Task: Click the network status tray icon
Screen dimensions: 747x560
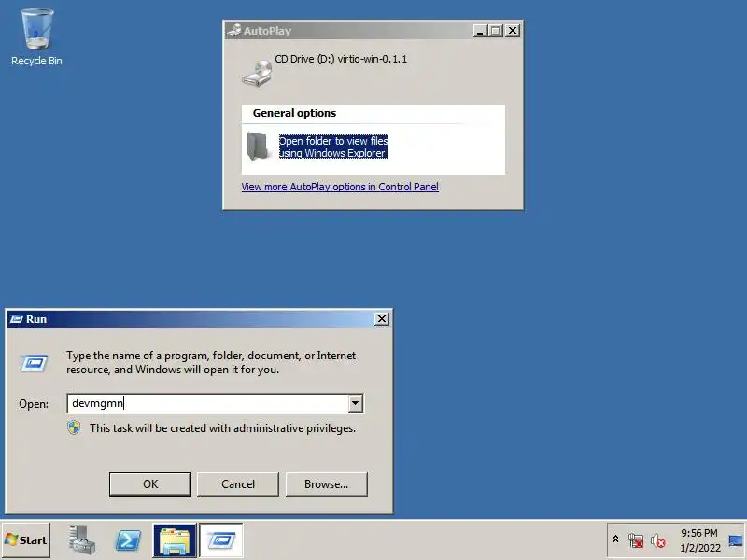Action: [636, 540]
